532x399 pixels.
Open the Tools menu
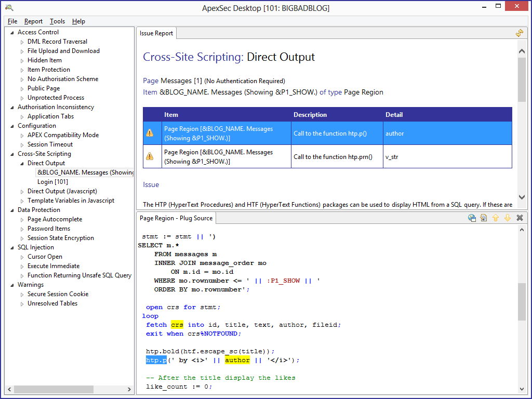tap(57, 21)
